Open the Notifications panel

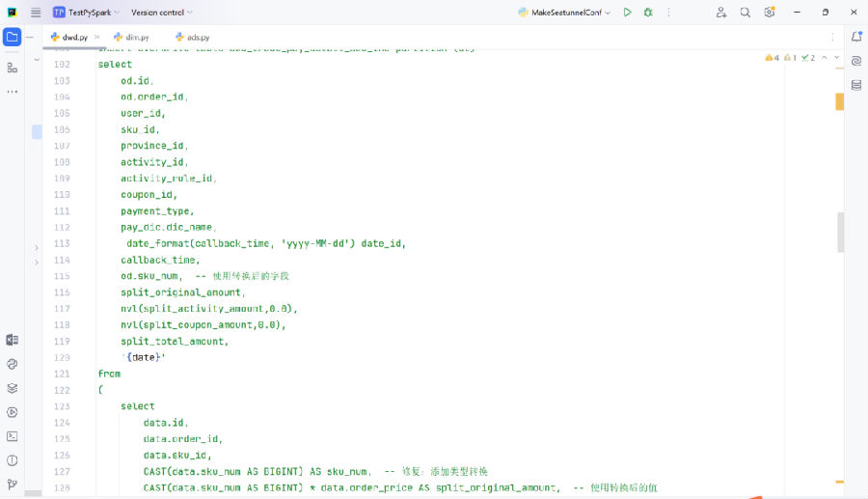[855, 37]
